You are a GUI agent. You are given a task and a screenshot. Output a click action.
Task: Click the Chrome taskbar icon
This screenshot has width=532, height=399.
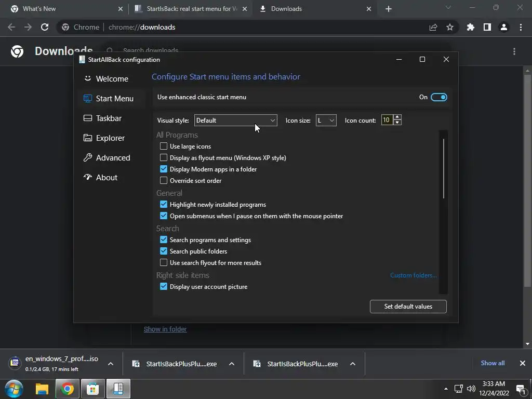tap(67, 389)
